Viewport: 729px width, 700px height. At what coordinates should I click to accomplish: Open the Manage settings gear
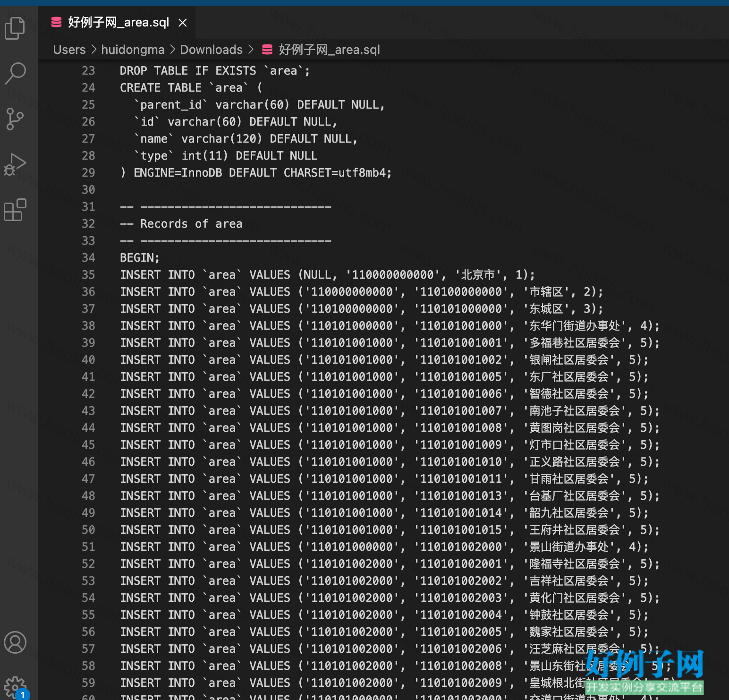[x=15, y=687]
